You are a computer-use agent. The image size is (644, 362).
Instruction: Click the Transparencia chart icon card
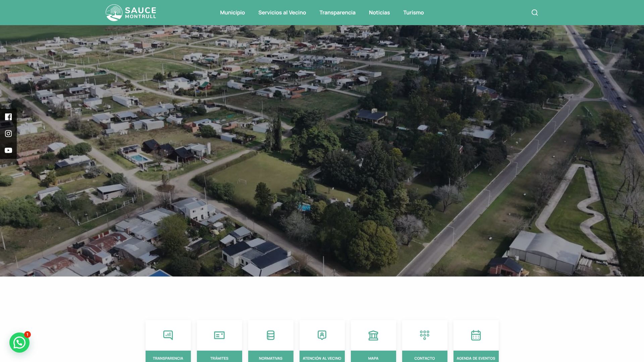pyautogui.click(x=168, y=335)
